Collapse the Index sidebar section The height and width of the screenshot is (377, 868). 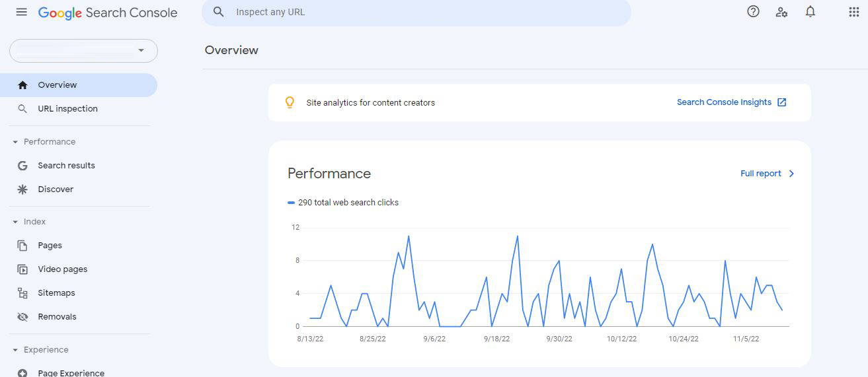[15, 222]
